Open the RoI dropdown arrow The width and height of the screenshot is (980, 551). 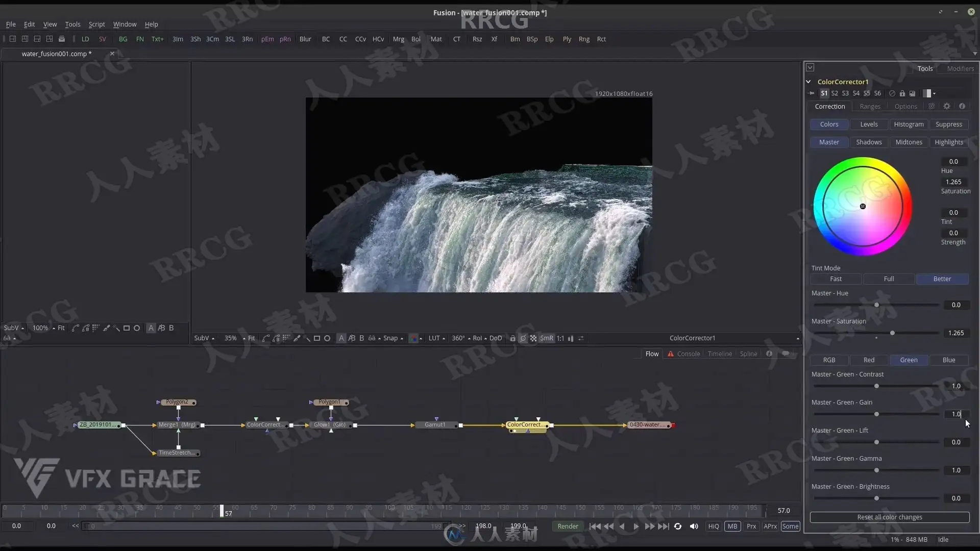[x=486, y=339]
